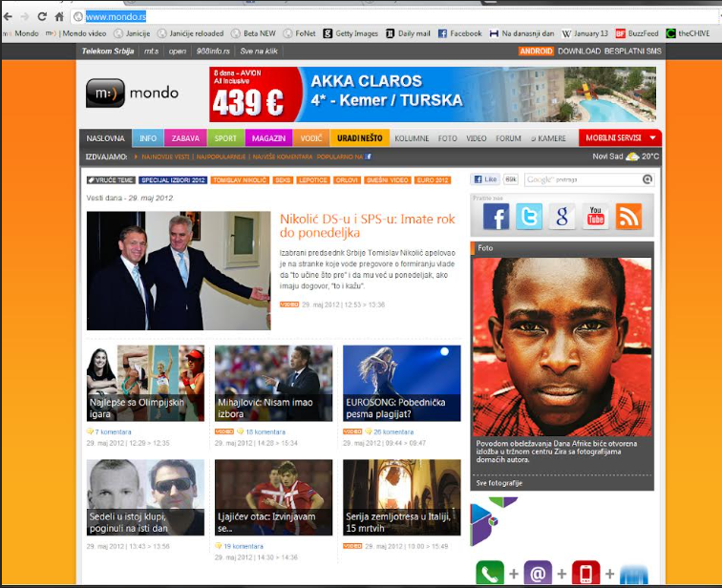Open the Facebook bookmark
Screen dimensions: 722x588
[459, 33]
